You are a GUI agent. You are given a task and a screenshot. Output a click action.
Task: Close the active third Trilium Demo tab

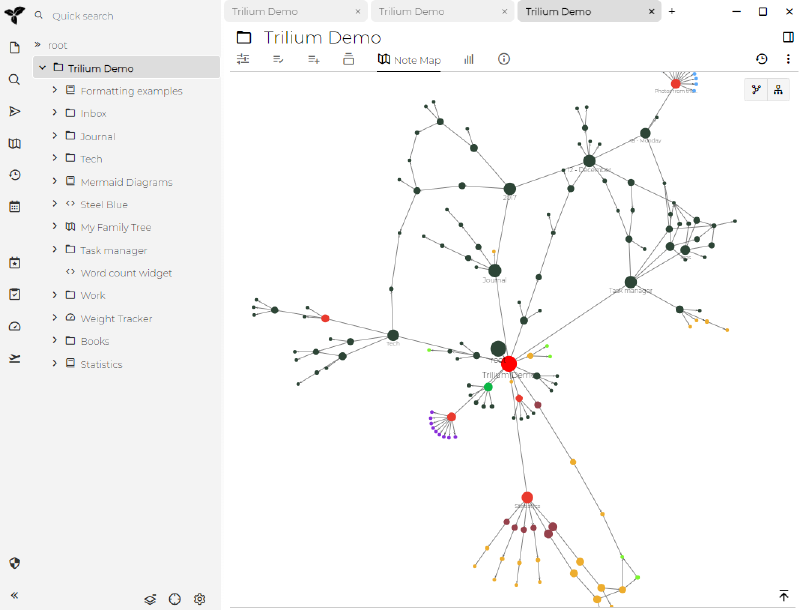652,11
